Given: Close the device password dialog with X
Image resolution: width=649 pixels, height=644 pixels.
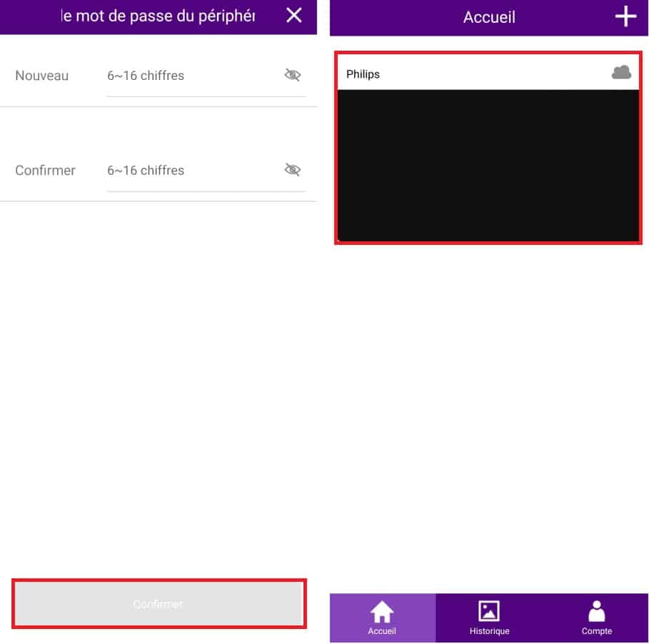Looking at the screenshot, I should pos(294,16).
